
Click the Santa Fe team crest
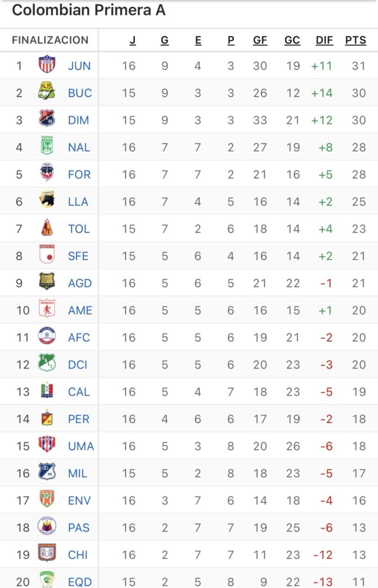[x=46, y=255]
